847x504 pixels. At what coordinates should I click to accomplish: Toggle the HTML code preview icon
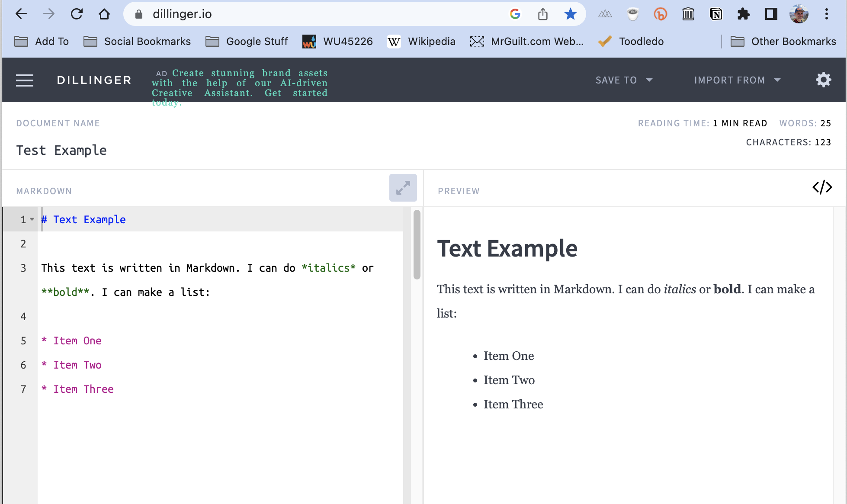coord(822,187)
